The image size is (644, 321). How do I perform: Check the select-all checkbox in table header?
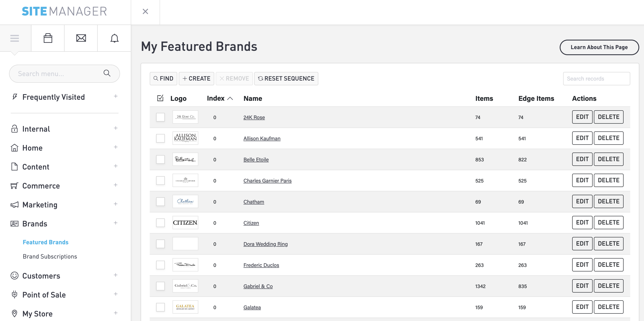point(160,98)
